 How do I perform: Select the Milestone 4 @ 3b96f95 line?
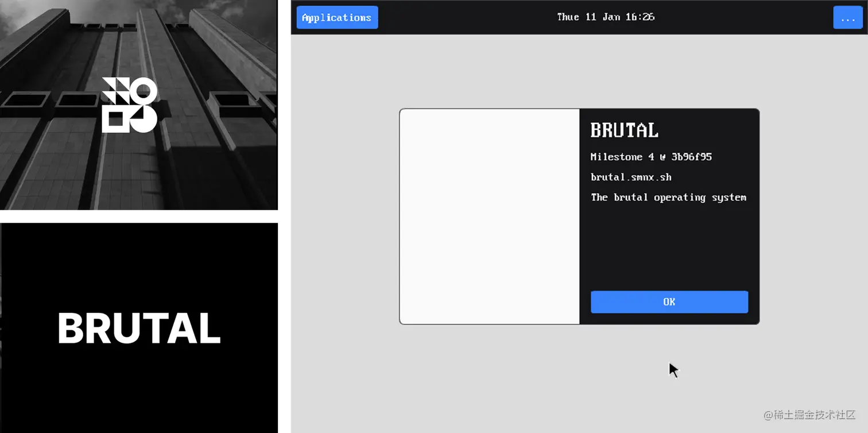pos(651,157)
